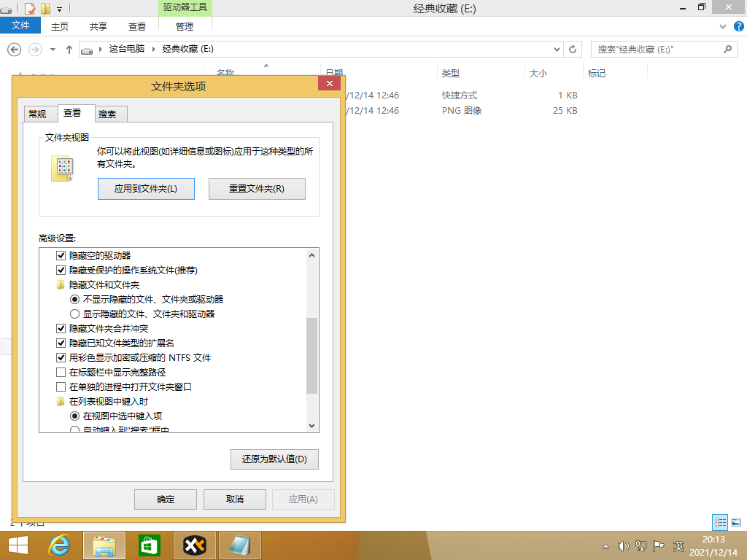Open the 文件 menu
The height and width of the screenshot is (560, 747).
coord(20,26)
